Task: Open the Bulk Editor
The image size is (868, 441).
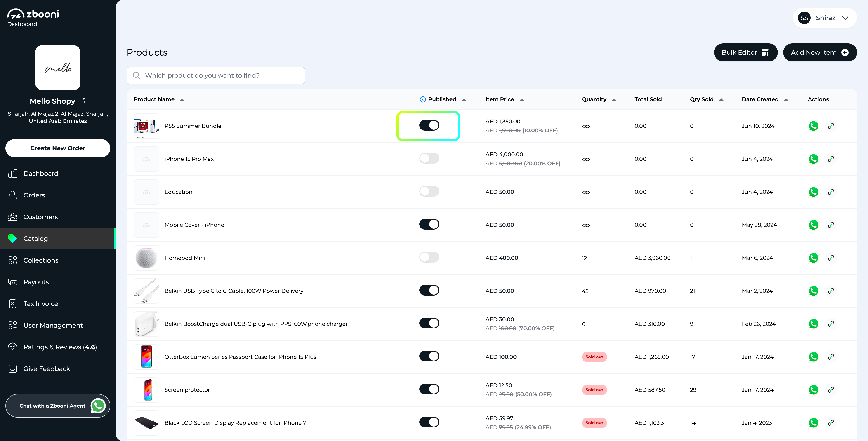Action: click(745, 53)
